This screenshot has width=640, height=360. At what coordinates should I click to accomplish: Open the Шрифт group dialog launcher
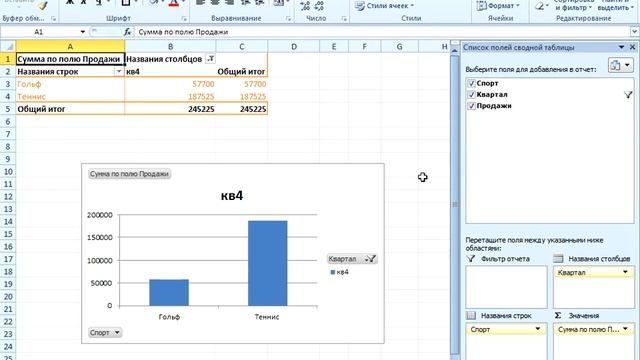click(x=184, y=19)
